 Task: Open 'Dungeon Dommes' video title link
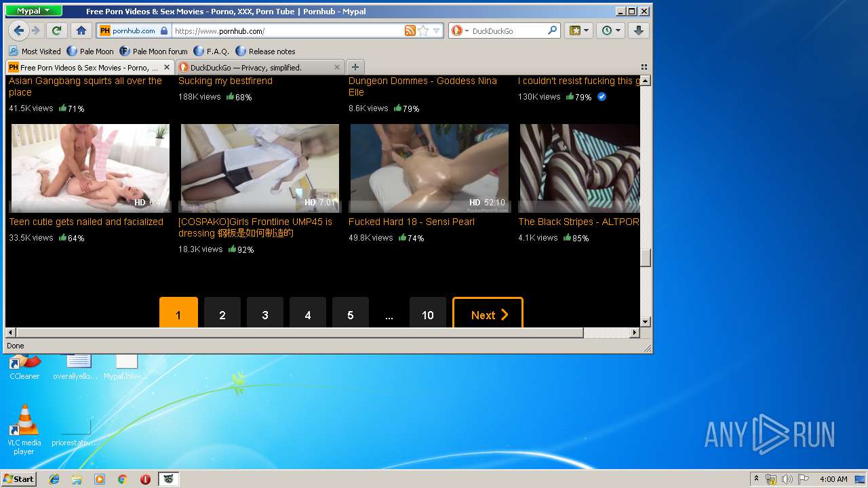point(422,86)
